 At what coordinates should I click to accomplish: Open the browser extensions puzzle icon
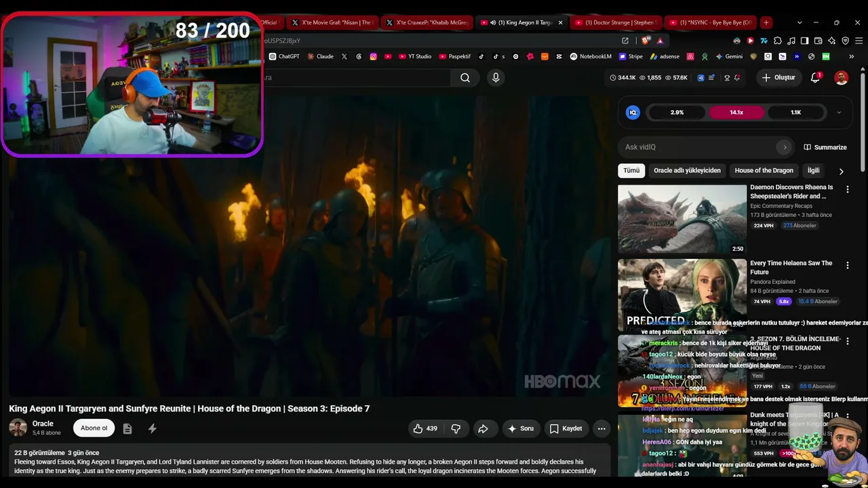point(778,41)
